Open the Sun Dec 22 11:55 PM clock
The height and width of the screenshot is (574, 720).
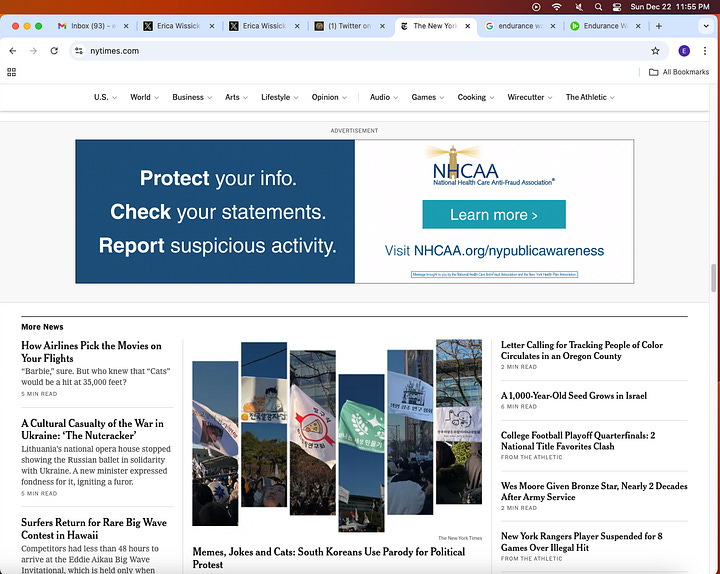click(669, 7)
